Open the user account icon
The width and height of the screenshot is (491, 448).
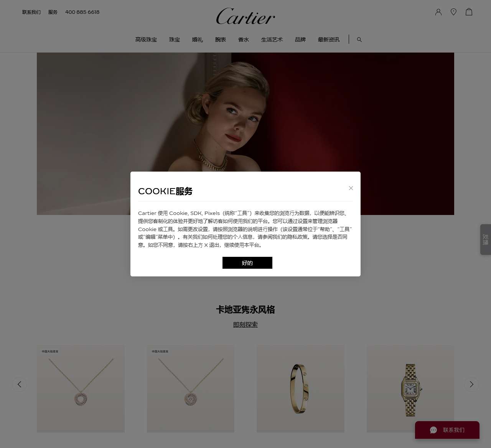[438, 12]
